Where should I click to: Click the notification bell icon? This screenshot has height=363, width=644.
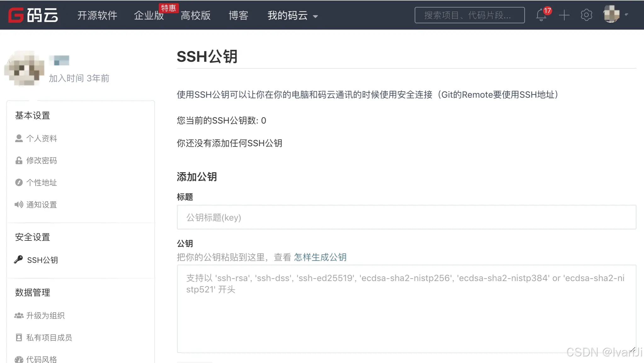tap(541, 15)
